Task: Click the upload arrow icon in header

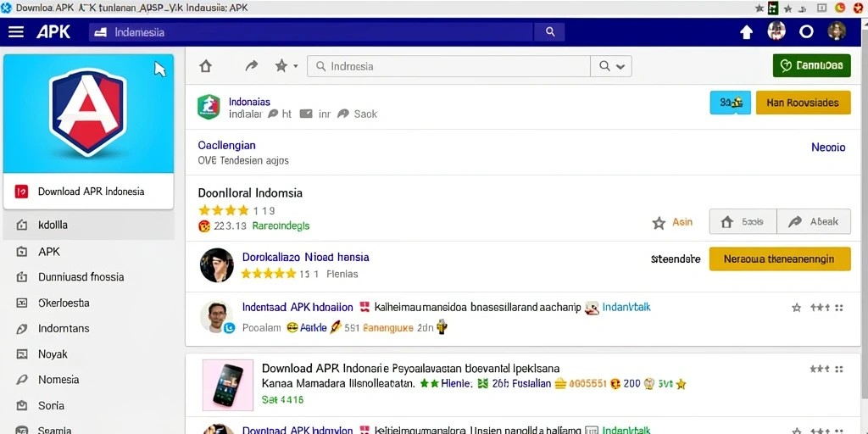Action: [x=746, y=32]
